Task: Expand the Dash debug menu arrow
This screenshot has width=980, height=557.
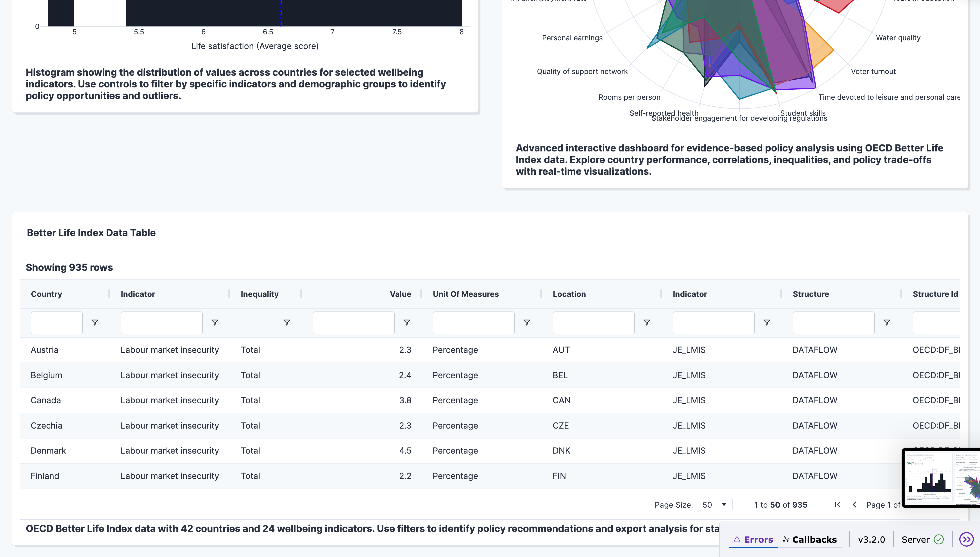Action: coord(966,539)
